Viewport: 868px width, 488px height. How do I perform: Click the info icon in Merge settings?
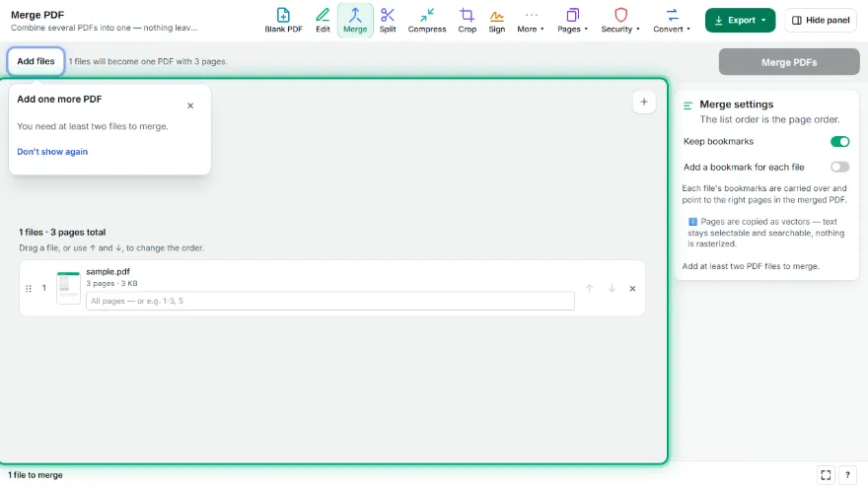point(692,222)
